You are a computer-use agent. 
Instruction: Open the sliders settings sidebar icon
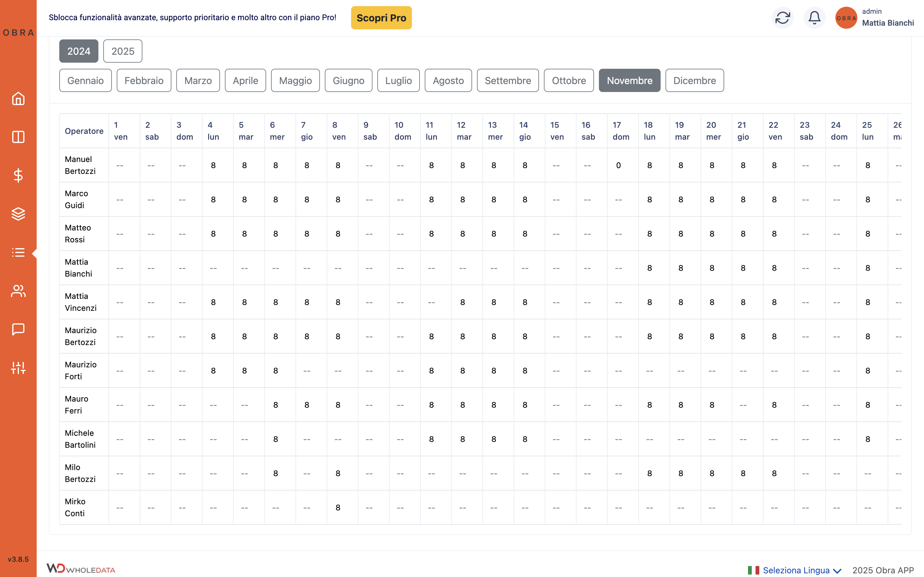(18, 368)
